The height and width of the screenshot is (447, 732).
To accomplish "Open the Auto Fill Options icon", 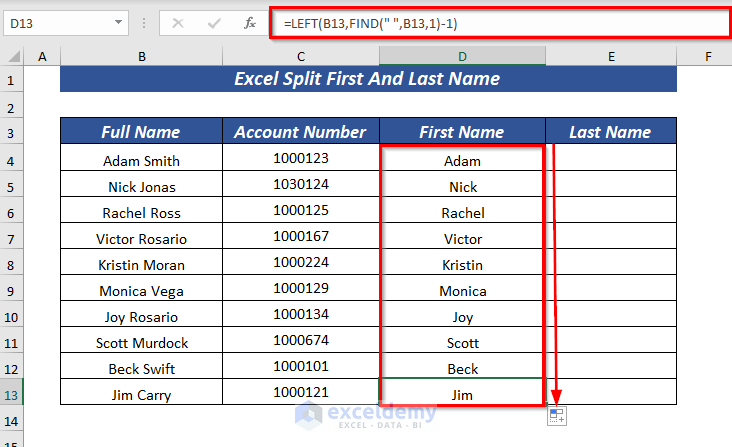I will (x=558, y=415).
